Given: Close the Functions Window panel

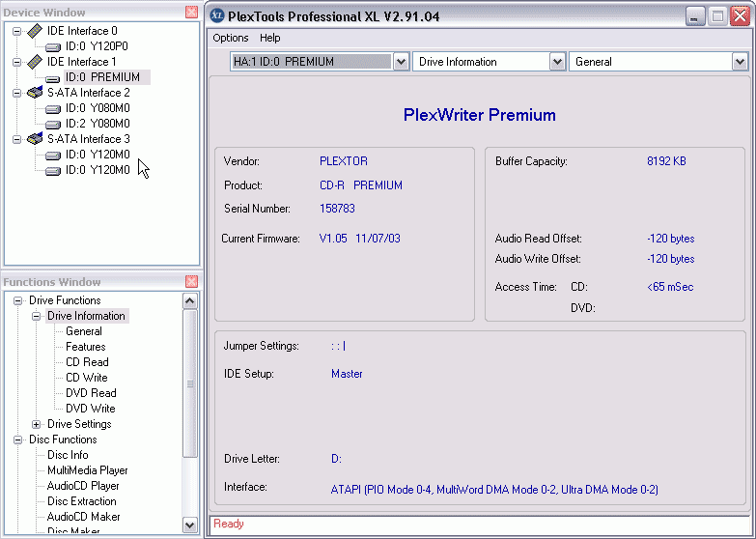Looking at the screenshot, I should pos(191,281).
